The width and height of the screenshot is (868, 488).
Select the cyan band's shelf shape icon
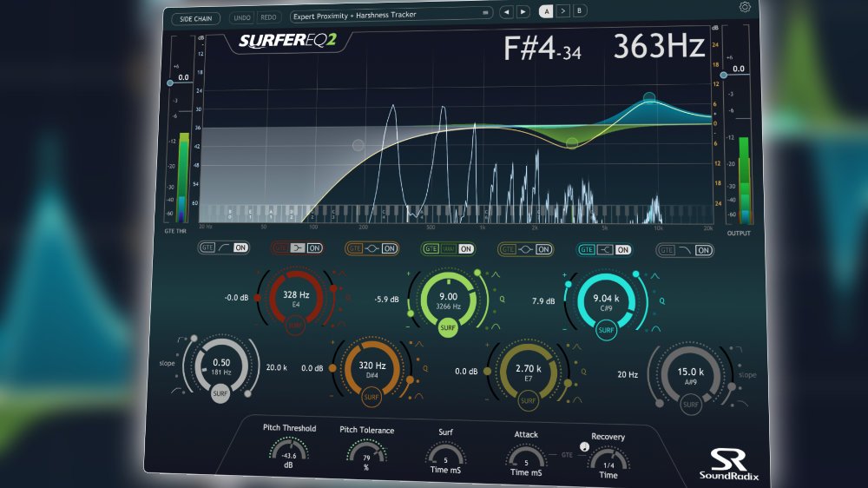604,250
